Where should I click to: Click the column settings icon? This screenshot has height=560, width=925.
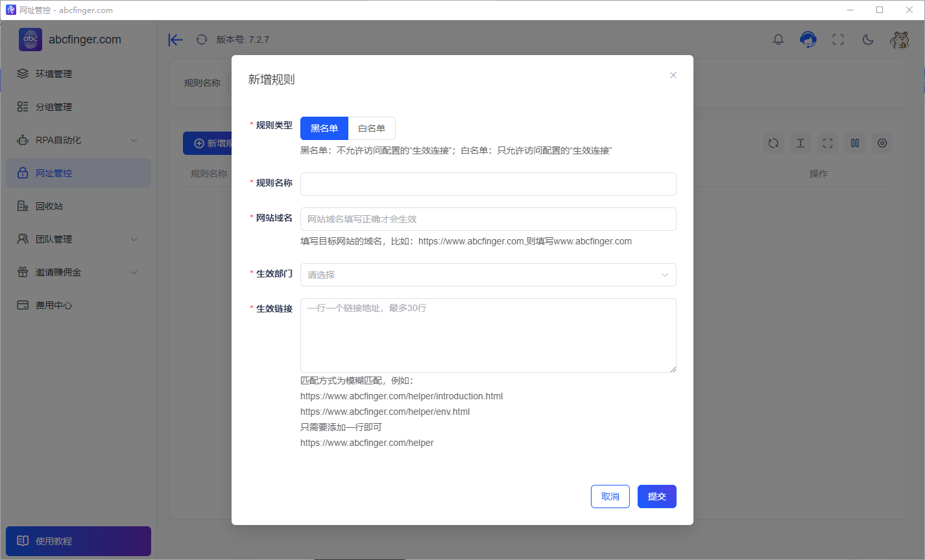click(855, 143)
